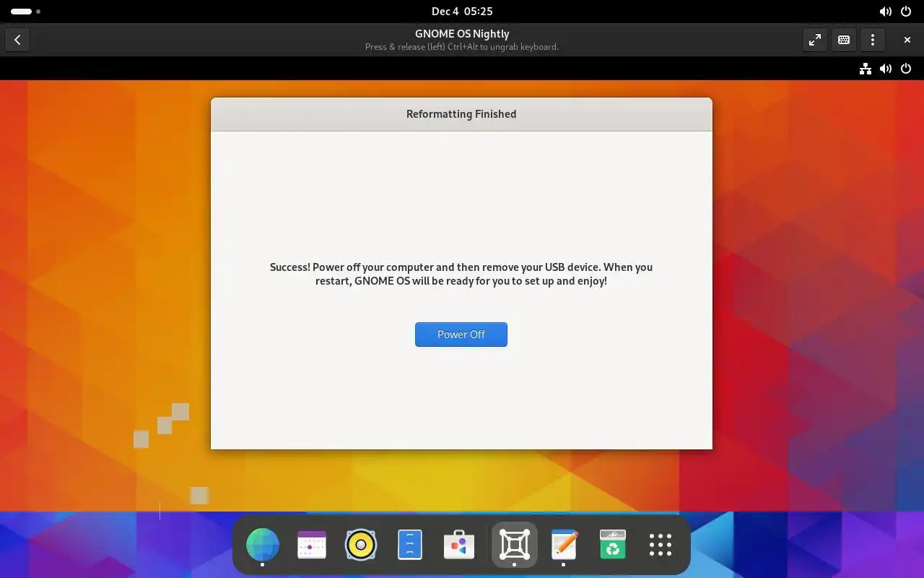Viewport: 924px width, 578px height.
Task: Open the blue Files cabinet app
Action: (410, 545)
